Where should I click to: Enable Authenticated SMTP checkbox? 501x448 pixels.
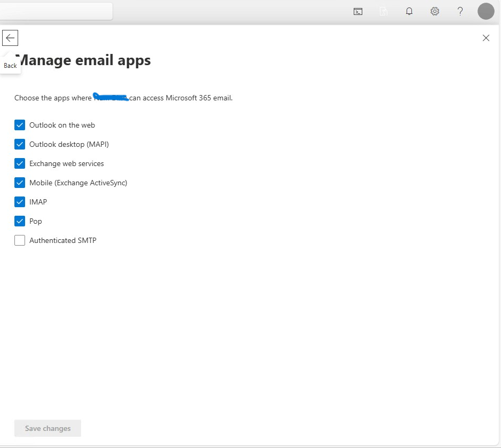coord(20,240)
